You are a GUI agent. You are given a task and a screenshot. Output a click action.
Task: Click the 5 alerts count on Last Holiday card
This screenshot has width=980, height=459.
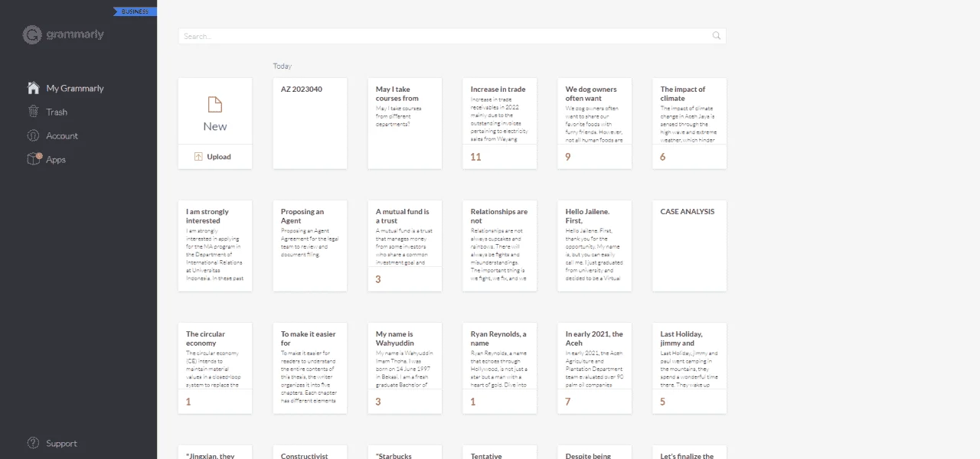pyautogui.click(x=663, y=402)
